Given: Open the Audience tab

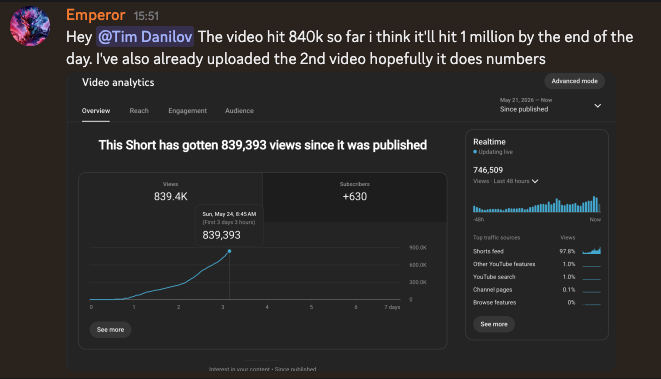Looking at the screenshot, I should click(x=239, y=110).
